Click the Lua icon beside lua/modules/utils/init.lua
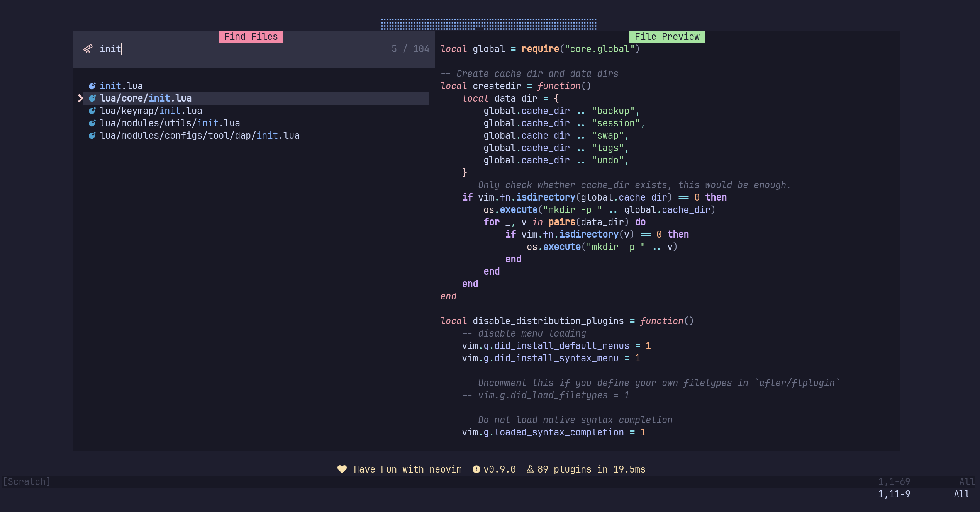The image size is (980, 512). [92, 123]
